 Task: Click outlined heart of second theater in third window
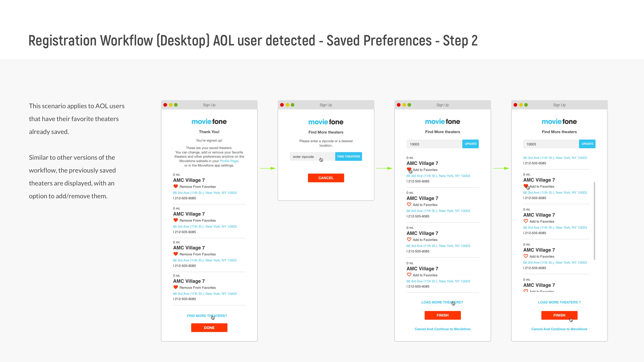[409, 204]
